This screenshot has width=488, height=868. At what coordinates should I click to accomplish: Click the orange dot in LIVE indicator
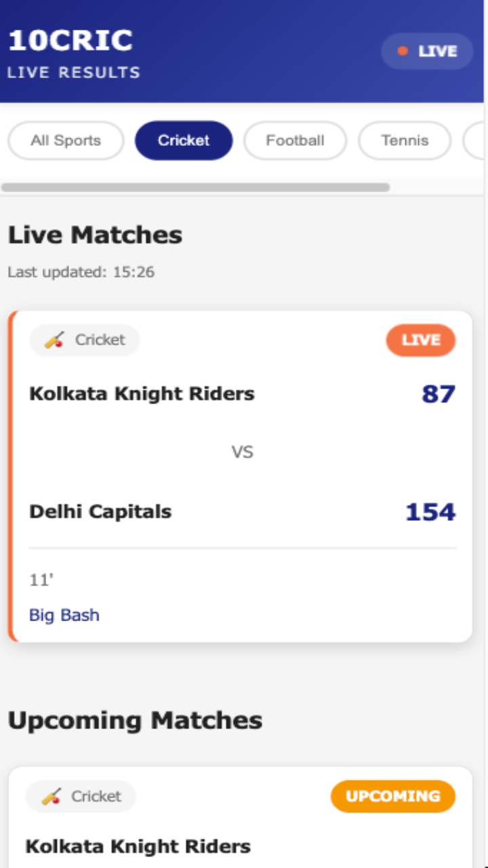click(403, 52)
